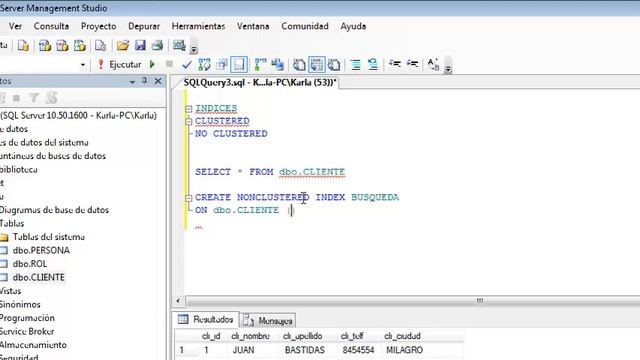The width and height of the screenshot is (640, 360).
Task: Open the Ver menu
Action: (16, 26)
